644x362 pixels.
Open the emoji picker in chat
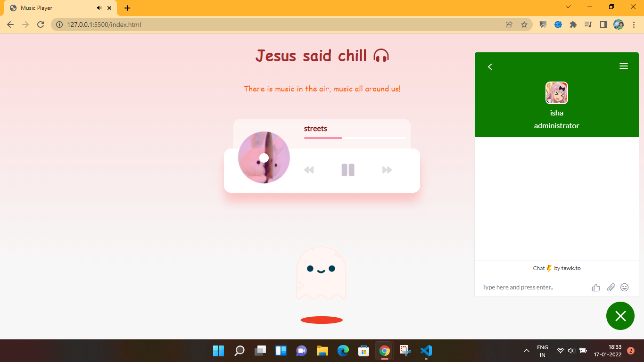pyautogui.click(x=625, y=287)
